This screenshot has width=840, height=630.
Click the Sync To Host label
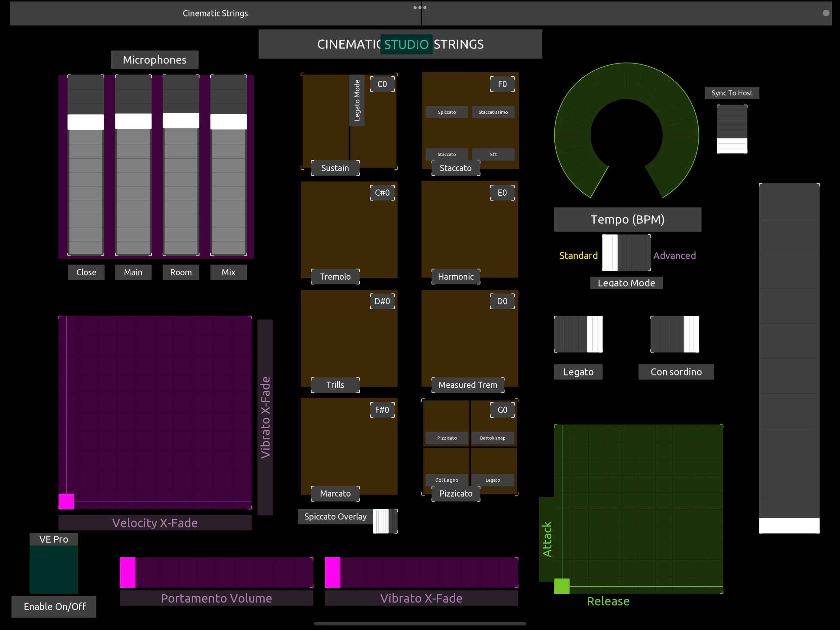click(x=732, y=93)
